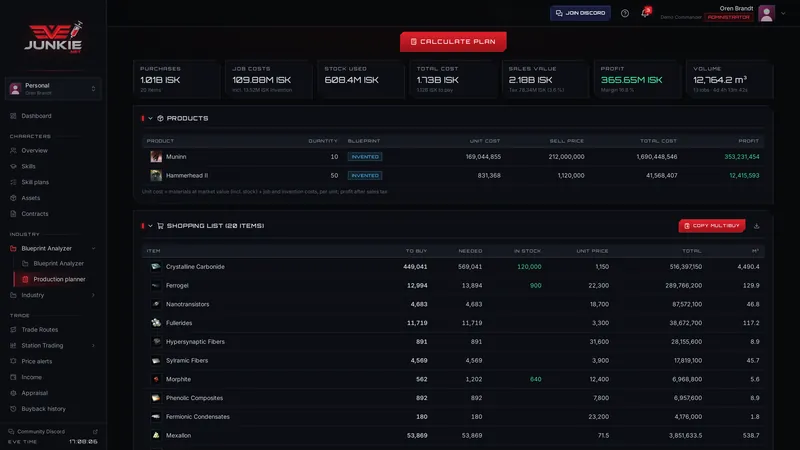Collapse the Blueprint Analyzer sidebar group
Screen dimensions: 800x450
click(x=93, y=248)
